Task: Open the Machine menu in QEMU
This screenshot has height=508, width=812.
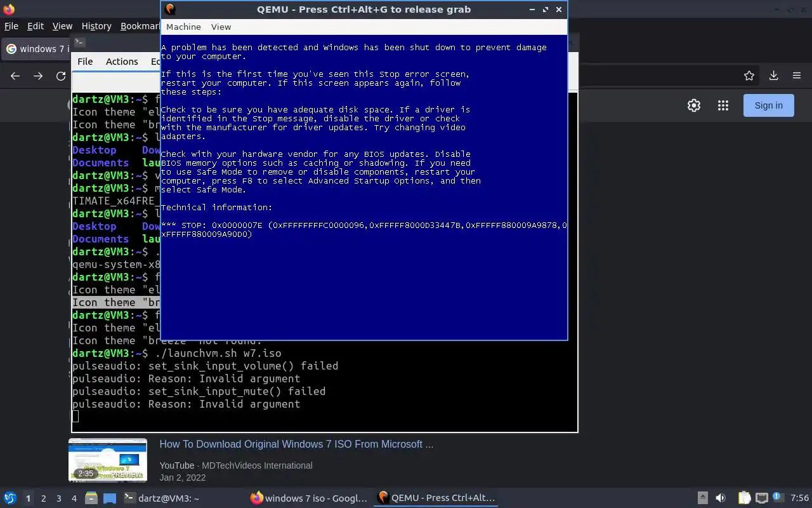Action: point(183,27)
